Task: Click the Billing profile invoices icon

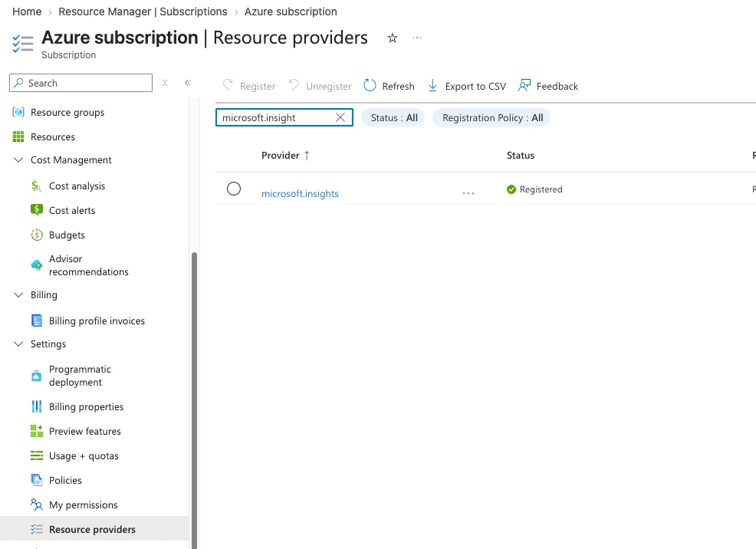Action: pyautogui.click(x=37, y=321)
